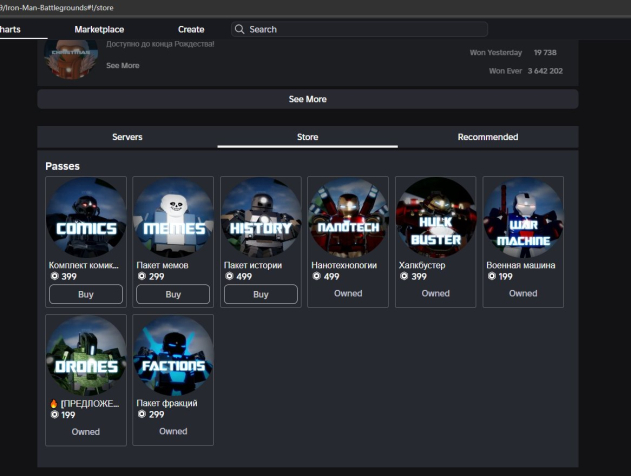Switch to the Recommended tab
The height and width of the screenshot is (476, 631).
(487, 137)
